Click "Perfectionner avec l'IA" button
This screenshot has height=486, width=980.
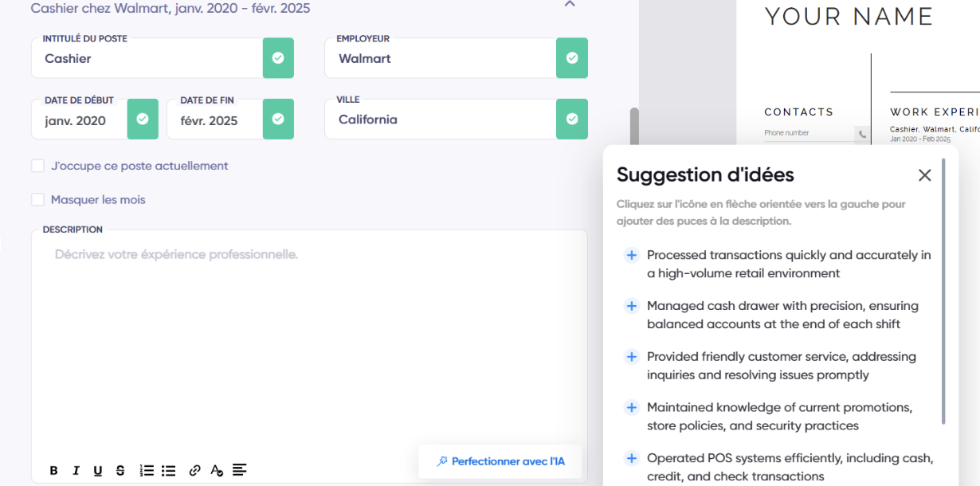point(500,461)
